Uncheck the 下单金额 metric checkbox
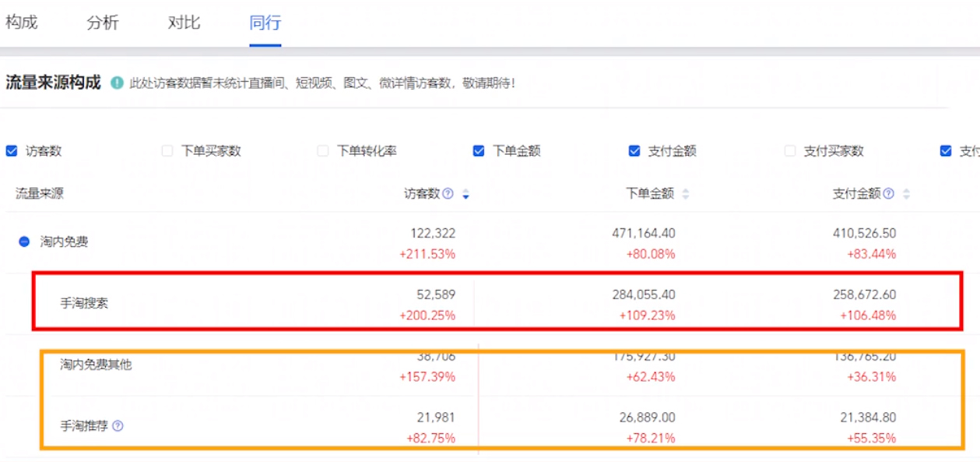 coord(477,151)
